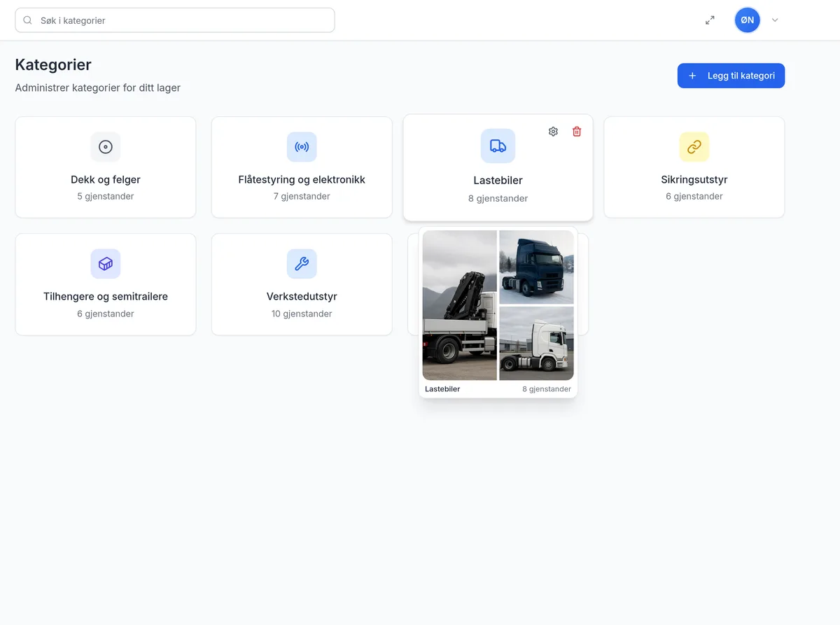Click "10 gjenstander" under Verkstedutstyr

click(x=302, y=314)
